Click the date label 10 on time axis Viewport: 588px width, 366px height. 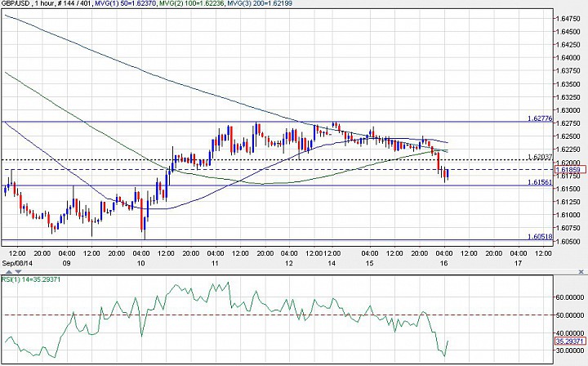[x=141, y=263]
